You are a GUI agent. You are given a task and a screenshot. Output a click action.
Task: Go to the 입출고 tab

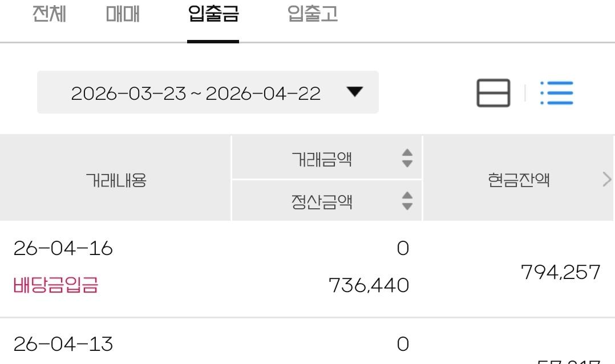tap(313, 14)
